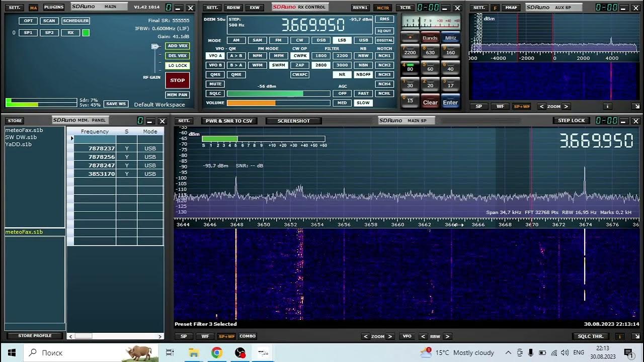Click the S-meter gauge in RX Control
This screenshot has width=644, height=362.
click(x=431, y=23)
